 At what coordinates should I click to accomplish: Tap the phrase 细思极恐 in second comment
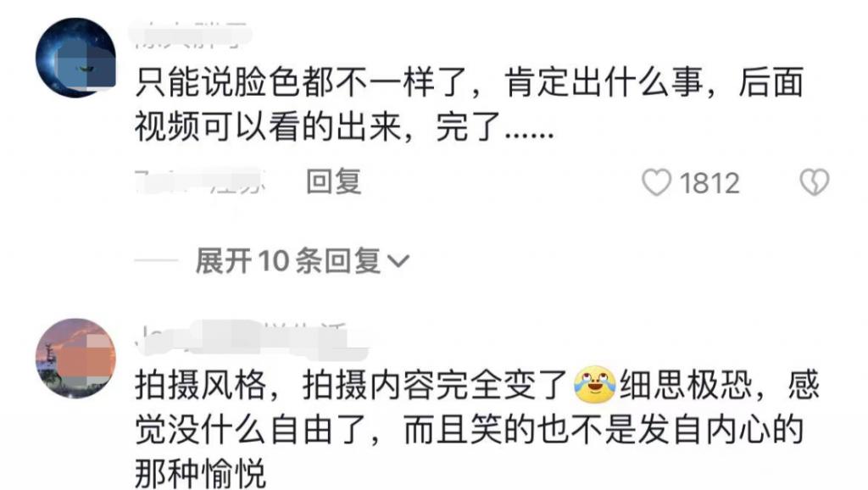click(x=685, y=386)
